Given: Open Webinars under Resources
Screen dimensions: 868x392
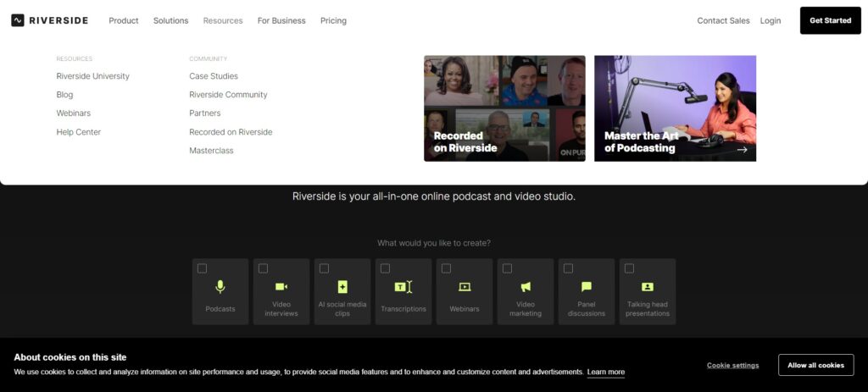Looking at the screenshot, I should coord(74,113).
